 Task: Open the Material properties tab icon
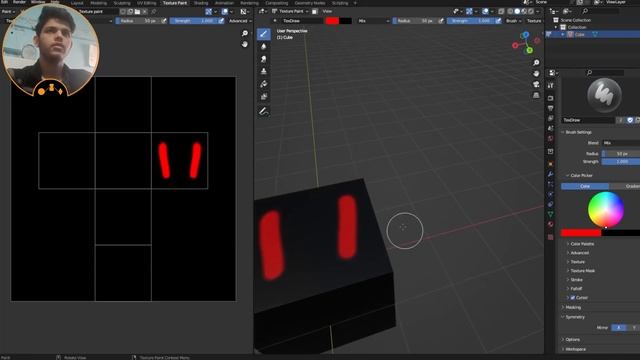click(x=551, y=224)
